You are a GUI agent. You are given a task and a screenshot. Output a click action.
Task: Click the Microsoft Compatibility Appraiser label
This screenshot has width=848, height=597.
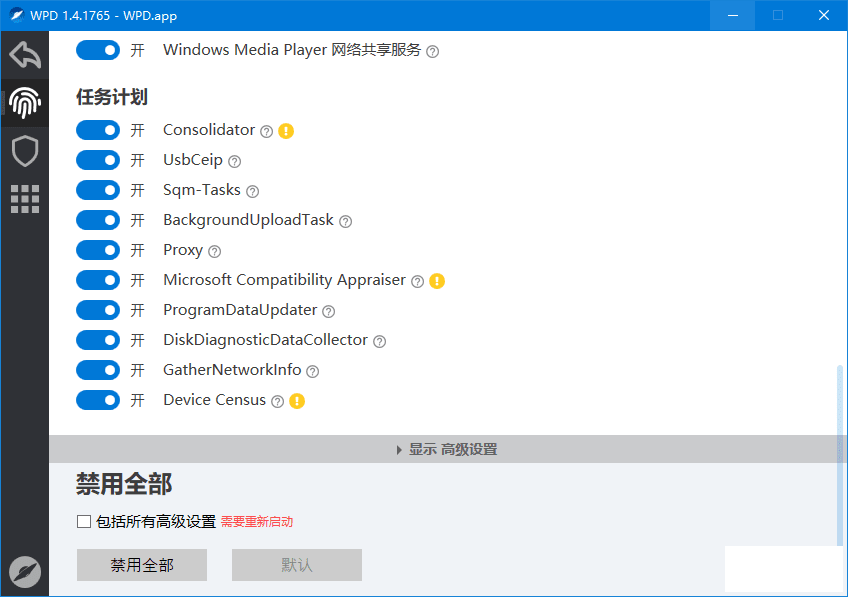pos(284,280)
